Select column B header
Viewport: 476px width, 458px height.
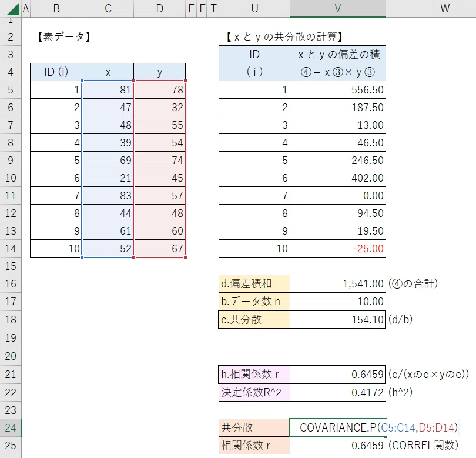(x=56, y=8)
